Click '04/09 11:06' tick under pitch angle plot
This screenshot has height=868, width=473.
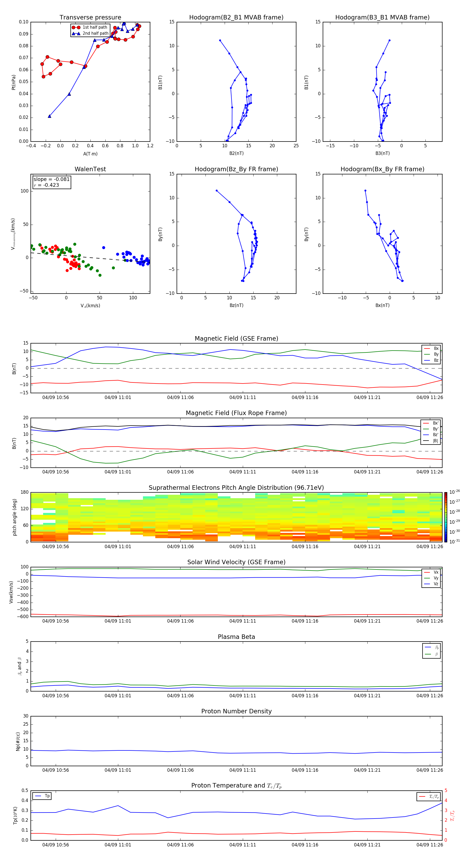coord(181,547)
